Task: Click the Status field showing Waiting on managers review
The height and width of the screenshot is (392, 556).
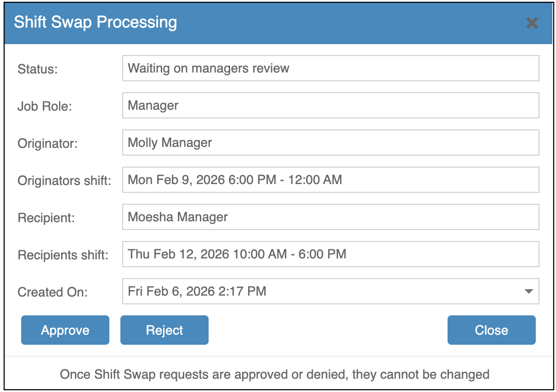Action: 330,68
